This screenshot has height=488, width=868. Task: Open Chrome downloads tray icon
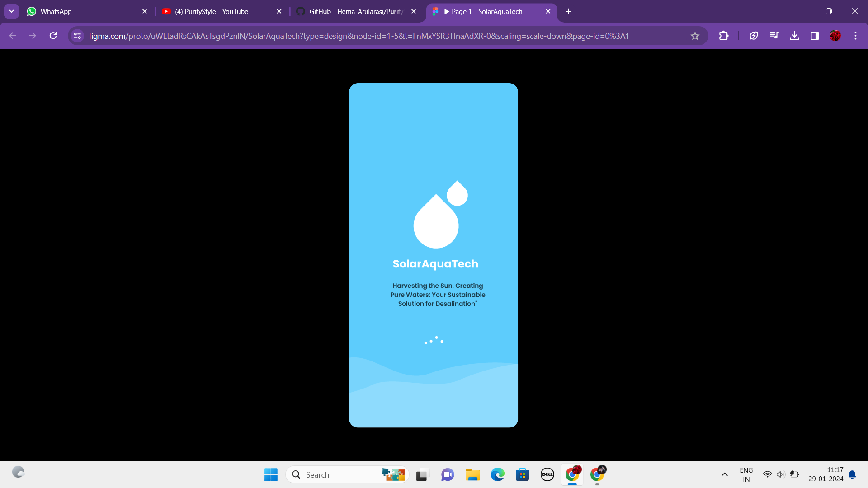click(x=794, y=36)
